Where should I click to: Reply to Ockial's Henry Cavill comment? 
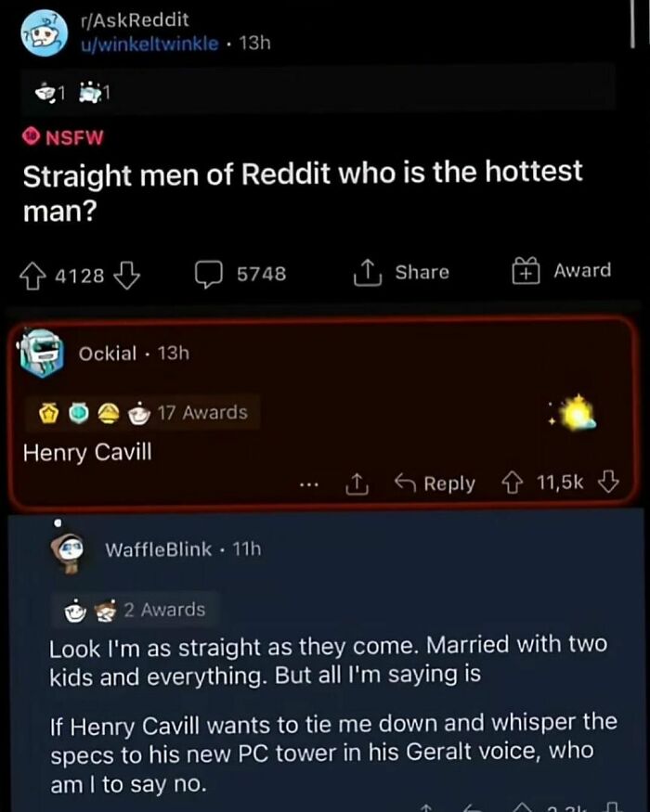436,483
